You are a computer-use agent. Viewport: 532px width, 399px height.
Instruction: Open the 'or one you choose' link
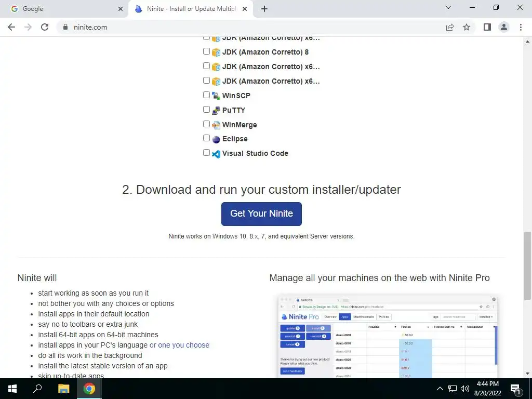tap(179, 345)
